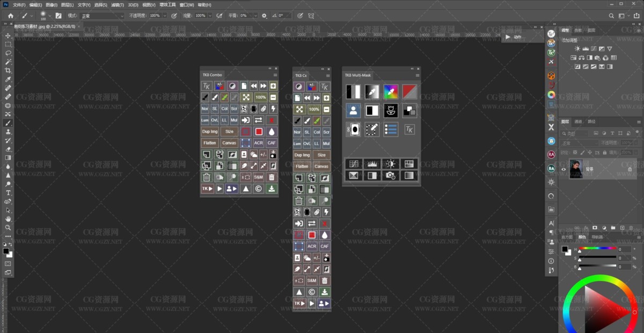Open the layer blend mode 正常 dropdown
This screenshot has width=644, height=333.
[580, 143]
